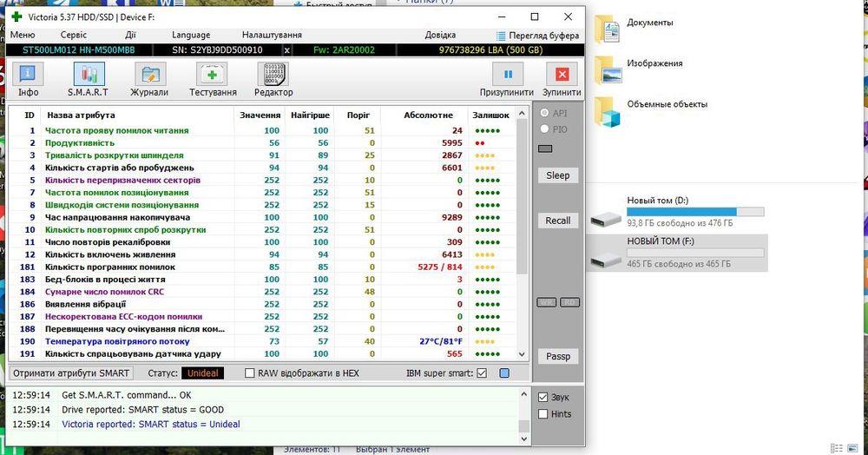Screen dimensions: 868x455
Task: Click the absolute value '5275 / 814'
Action: 439,267
